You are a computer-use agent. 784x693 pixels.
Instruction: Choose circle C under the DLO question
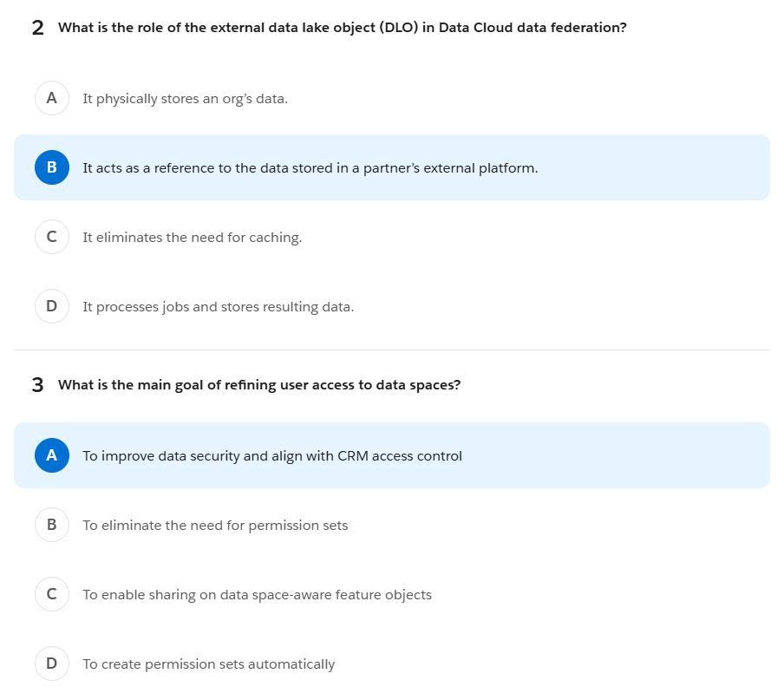pyautogui.click(x=51, y=237)
